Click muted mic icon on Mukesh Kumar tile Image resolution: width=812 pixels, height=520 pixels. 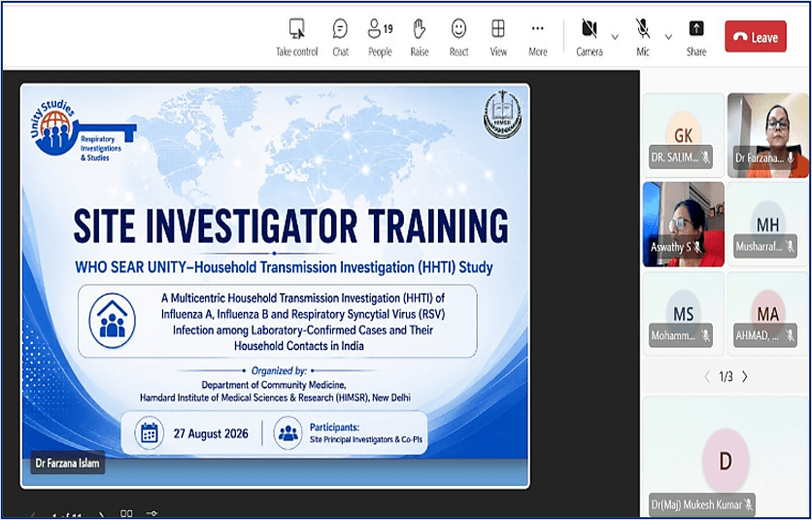(x=748, y=503)
